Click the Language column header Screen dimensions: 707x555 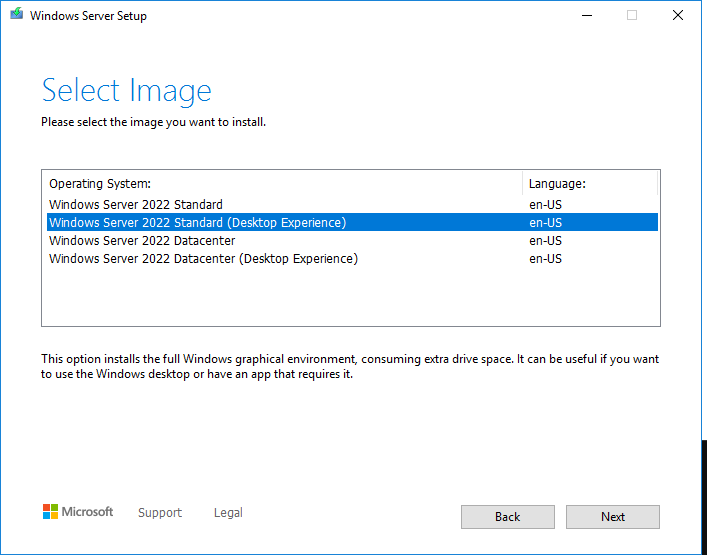[557, 184]
